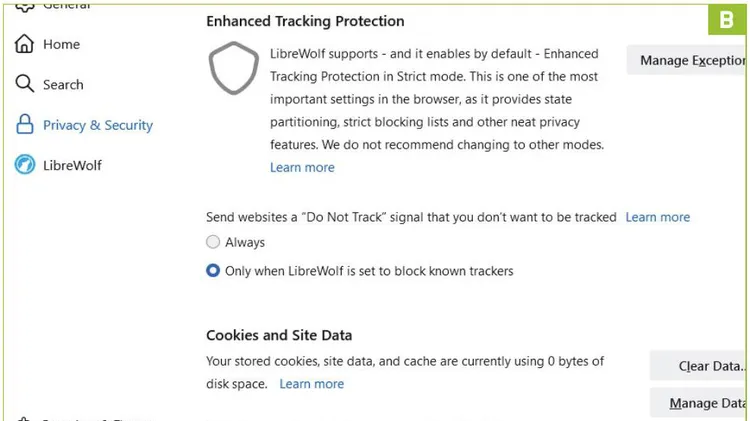Open the Privacy & Security category label

pos(98,125)
